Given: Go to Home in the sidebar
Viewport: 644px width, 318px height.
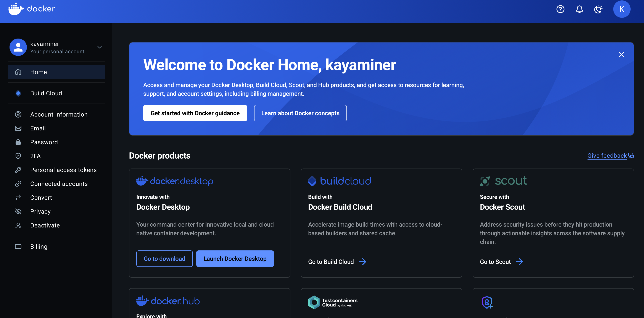Looking at the screenshot, I should tap(56, 72).
